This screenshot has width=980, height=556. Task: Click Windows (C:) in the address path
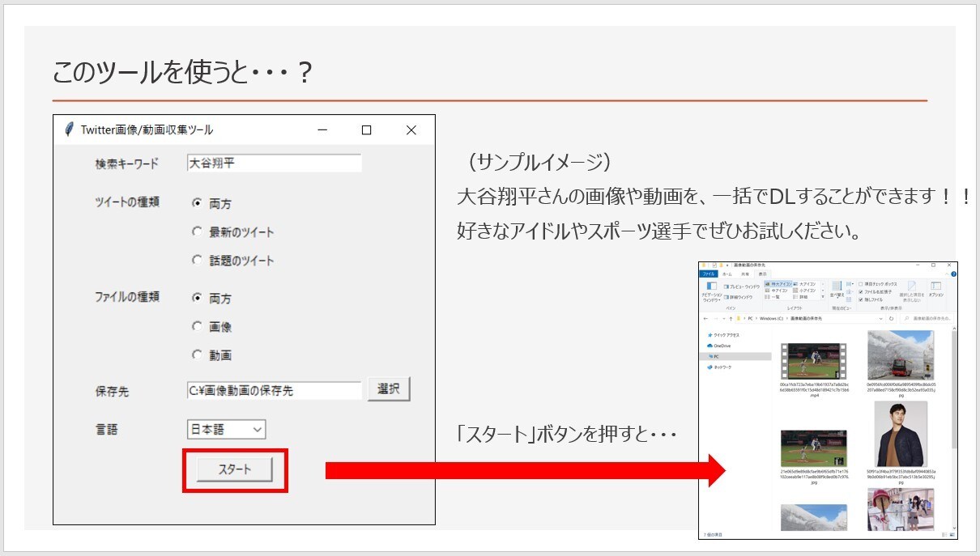pos(771,319)
